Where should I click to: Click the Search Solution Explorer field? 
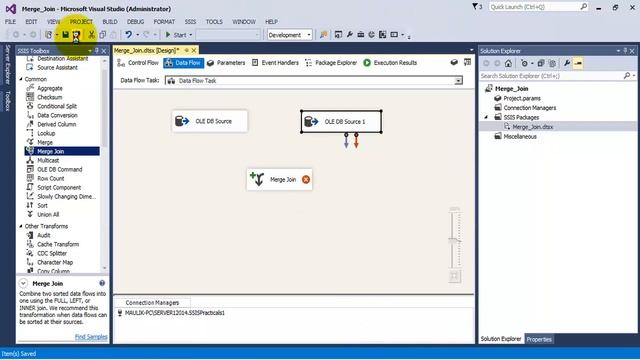[x=551, y=76]
